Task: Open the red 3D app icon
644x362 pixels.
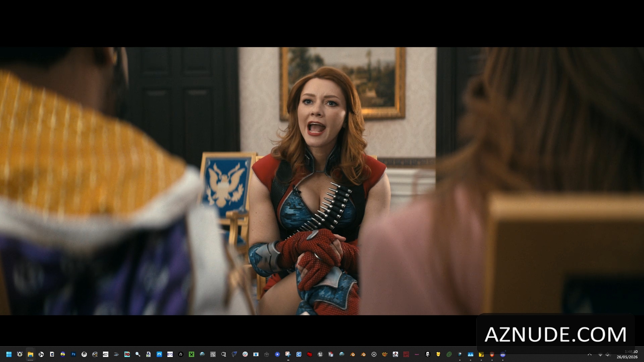Action: (127, 354)
